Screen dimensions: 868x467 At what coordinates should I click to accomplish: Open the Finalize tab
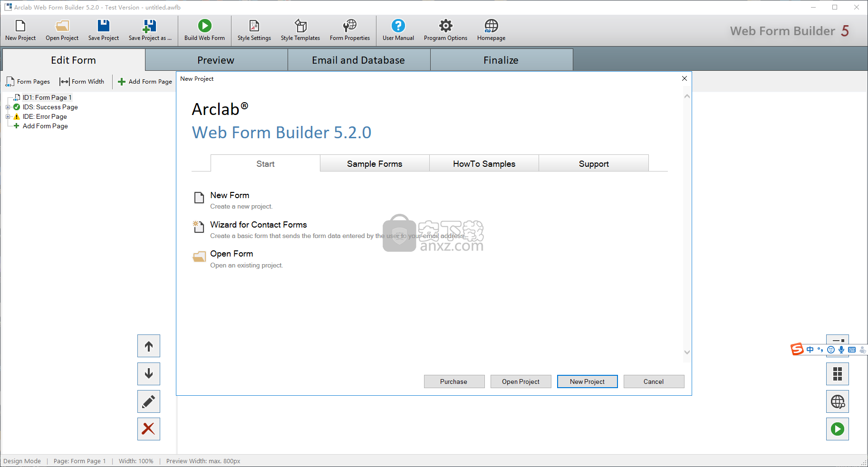pyautogui.click(x=501, y=60)
